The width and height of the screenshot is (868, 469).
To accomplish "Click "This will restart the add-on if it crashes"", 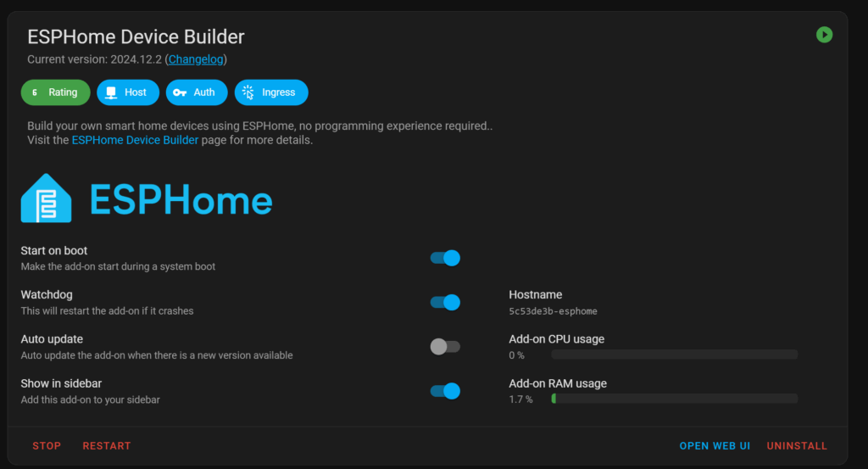I will [108, 310].
